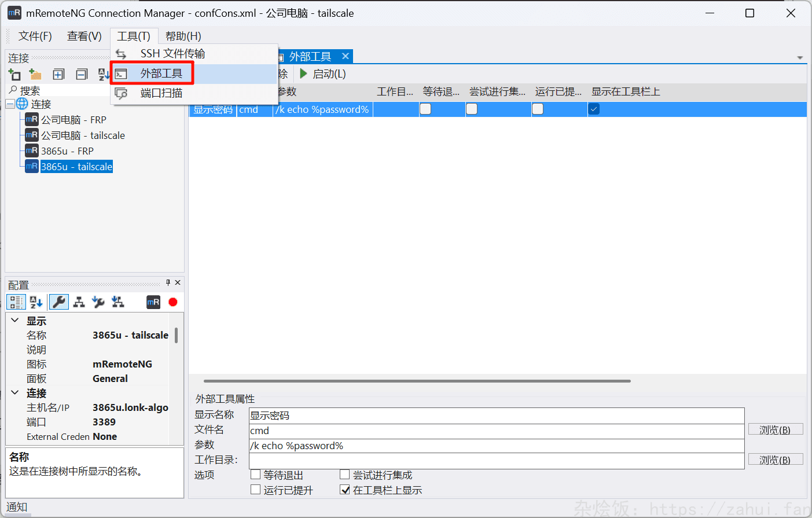Click the horizontal scrollbar under tools list
This screenshot has width=812, height=518.
tap(417, 381)
